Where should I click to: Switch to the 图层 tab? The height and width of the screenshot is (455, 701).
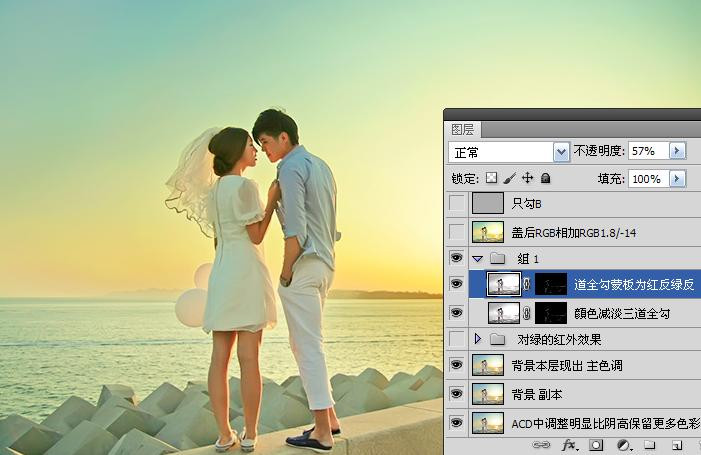(462, 130)
